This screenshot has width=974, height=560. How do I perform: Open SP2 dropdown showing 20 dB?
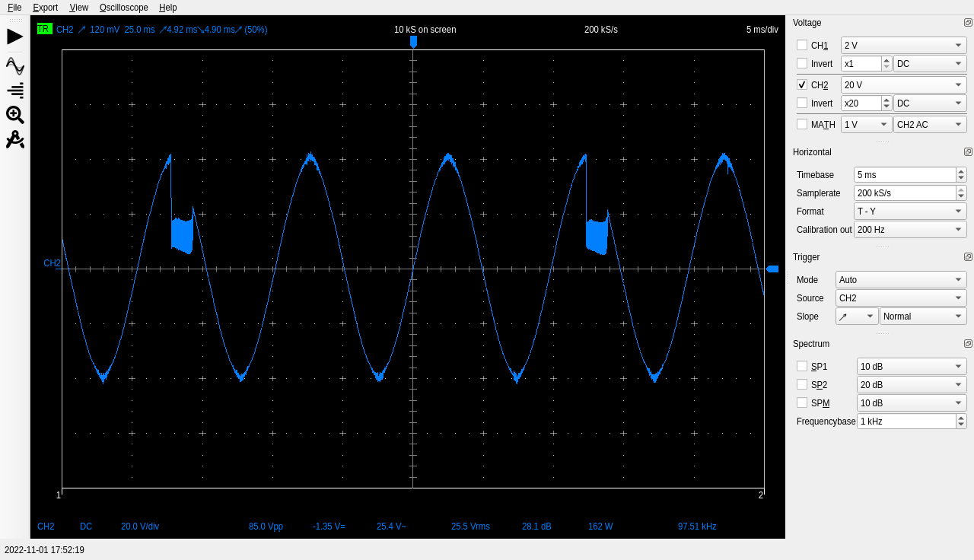pos(912,385)
